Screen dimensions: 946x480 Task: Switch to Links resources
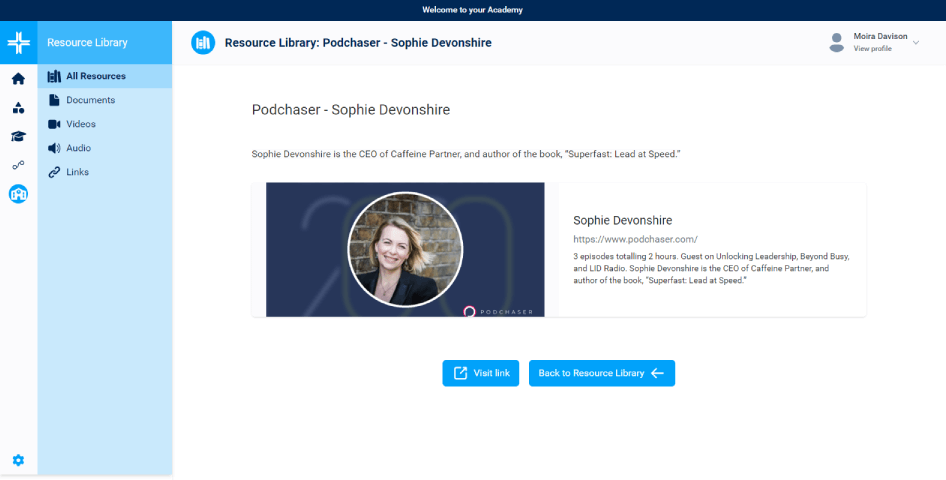pos(77,172)
